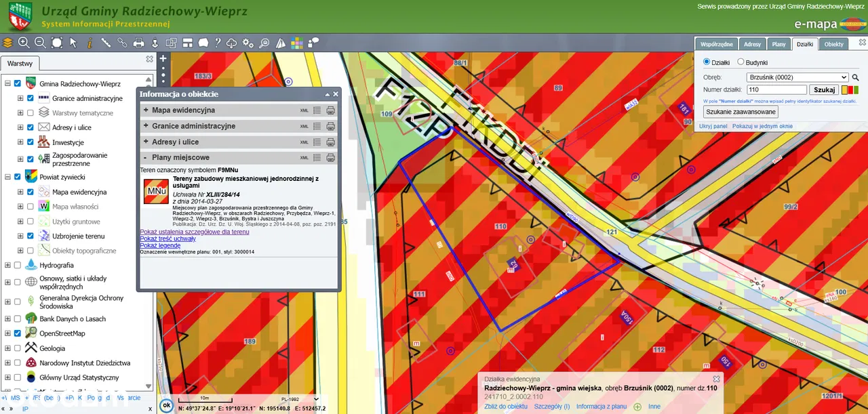This screenshot has height=414, width=868.
Task: Select the zoom out magnifier tool
Action: point(40,43)
